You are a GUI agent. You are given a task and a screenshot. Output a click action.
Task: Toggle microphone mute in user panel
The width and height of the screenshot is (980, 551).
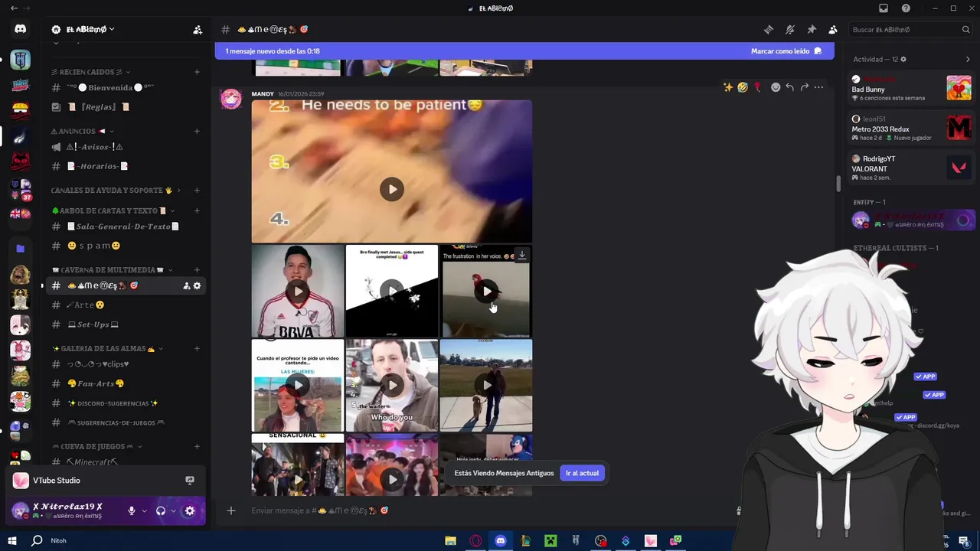[x=132, y=510]
